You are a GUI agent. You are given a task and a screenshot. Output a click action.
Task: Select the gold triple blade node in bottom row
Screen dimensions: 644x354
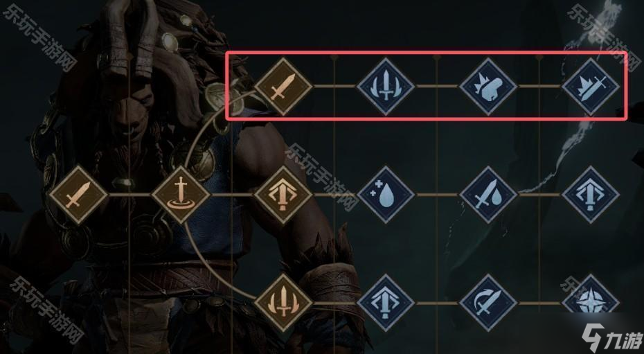click(x=283, y=303)
